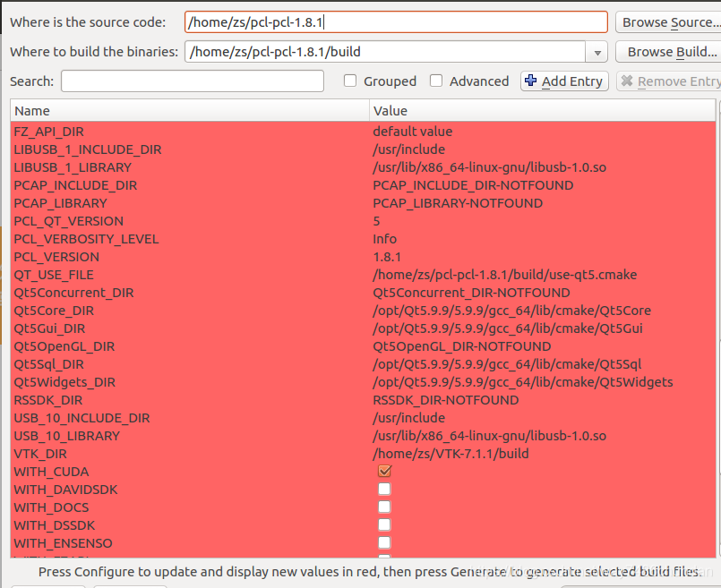Select the Qt5Sql_DIR entry
The height and width of the screenshot is (588, 721).
coord(48,364)
